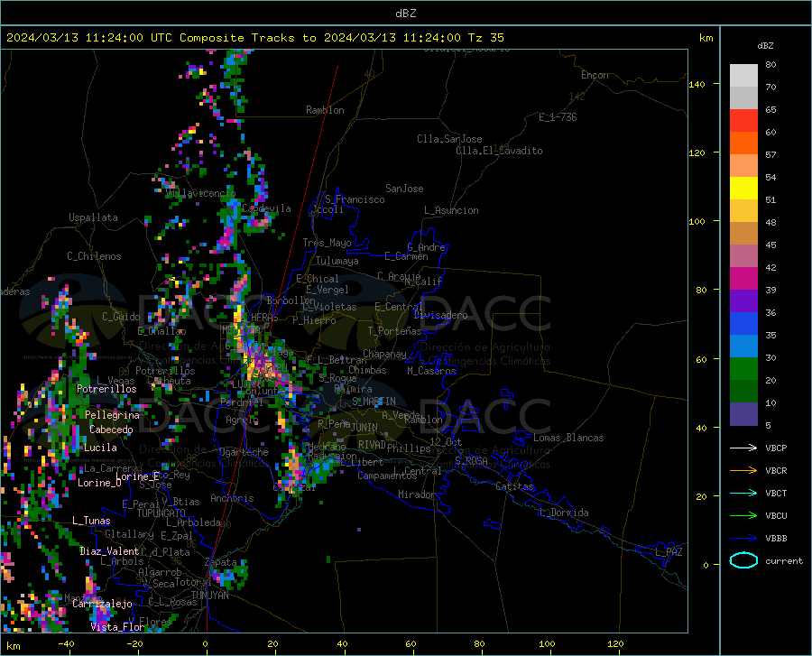This screenshot has height=656, width=812.
Task: Click the Catitas place label
Action: [515, 486]
